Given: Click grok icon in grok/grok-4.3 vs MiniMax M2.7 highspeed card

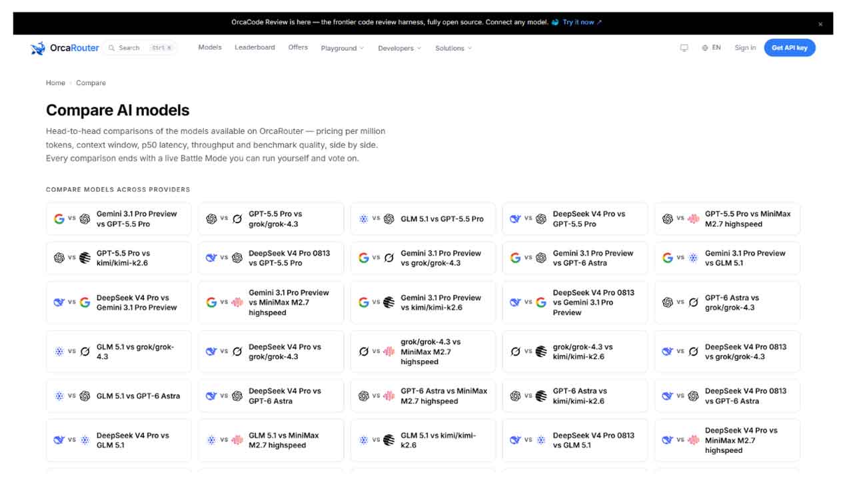Looking at the screenshot, I should (x=364, y=352).
